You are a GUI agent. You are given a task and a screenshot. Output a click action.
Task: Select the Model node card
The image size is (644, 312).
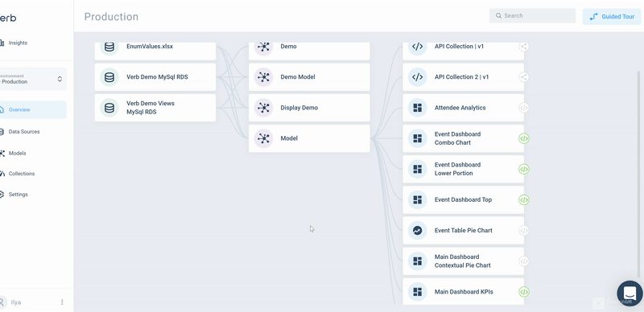[x=309, y=138]
